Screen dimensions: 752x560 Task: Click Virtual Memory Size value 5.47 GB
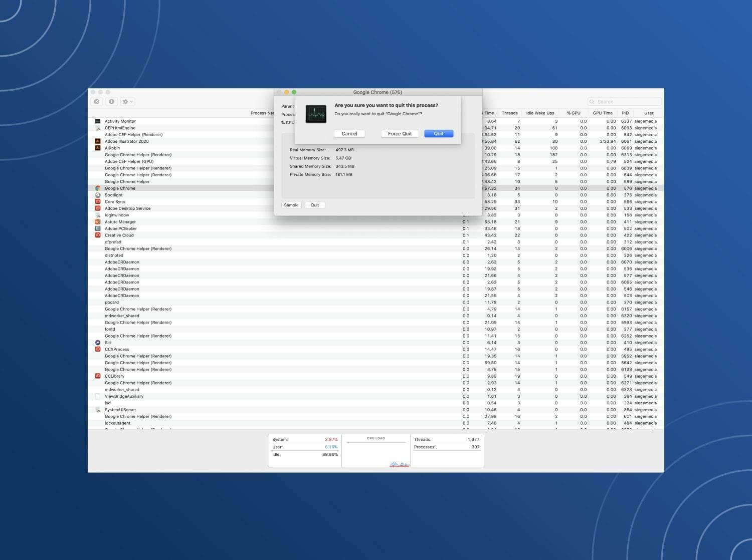pyautogui.click(x=343, y=158)
